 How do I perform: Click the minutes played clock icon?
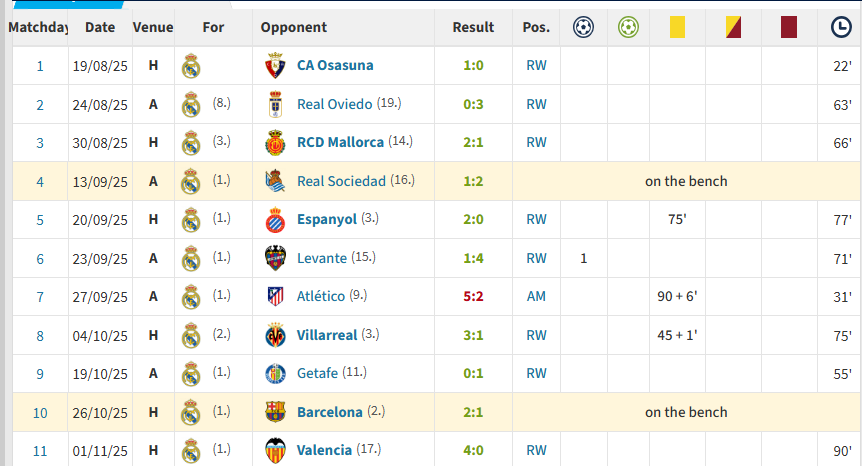click(841, 27)
